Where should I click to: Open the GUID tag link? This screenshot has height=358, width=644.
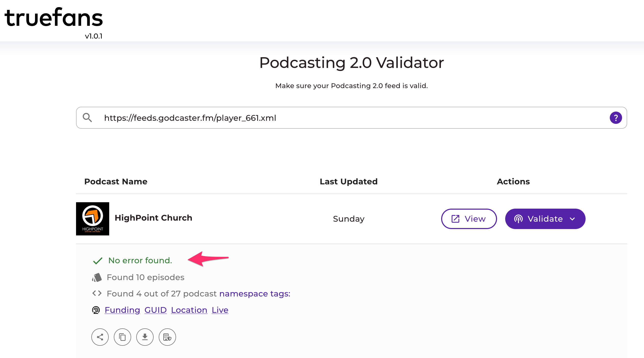(156, 310)
